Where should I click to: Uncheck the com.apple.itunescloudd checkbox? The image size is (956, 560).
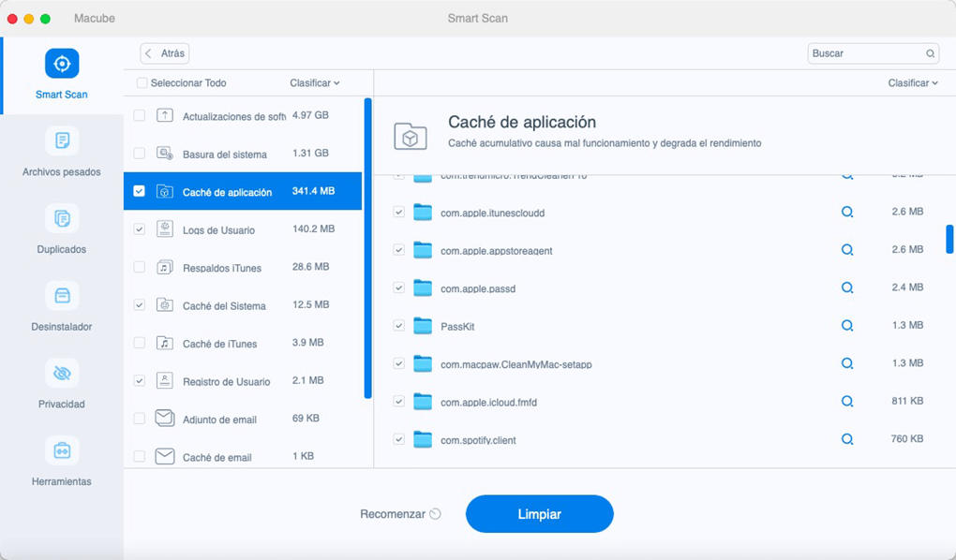tap(398, 212)
